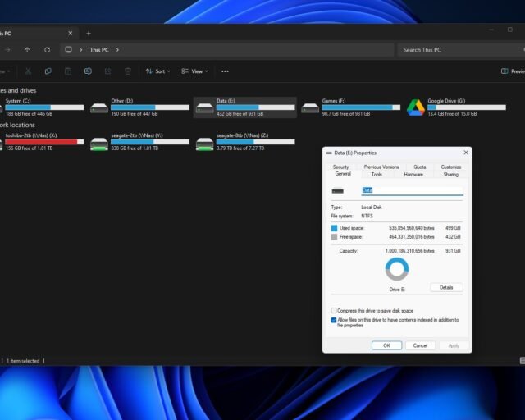Switch to the Security tab
Viewport: 525px width, 420px height.
click(341, 167)
